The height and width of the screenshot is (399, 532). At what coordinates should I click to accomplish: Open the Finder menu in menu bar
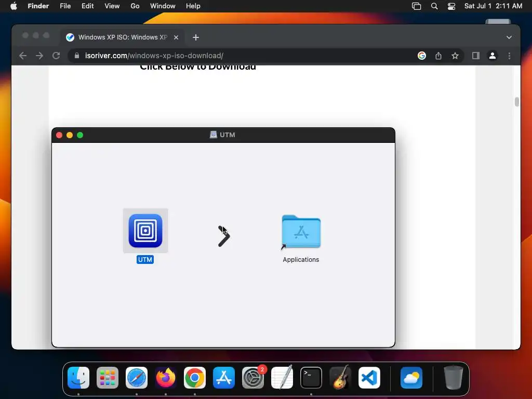[38, 6]
